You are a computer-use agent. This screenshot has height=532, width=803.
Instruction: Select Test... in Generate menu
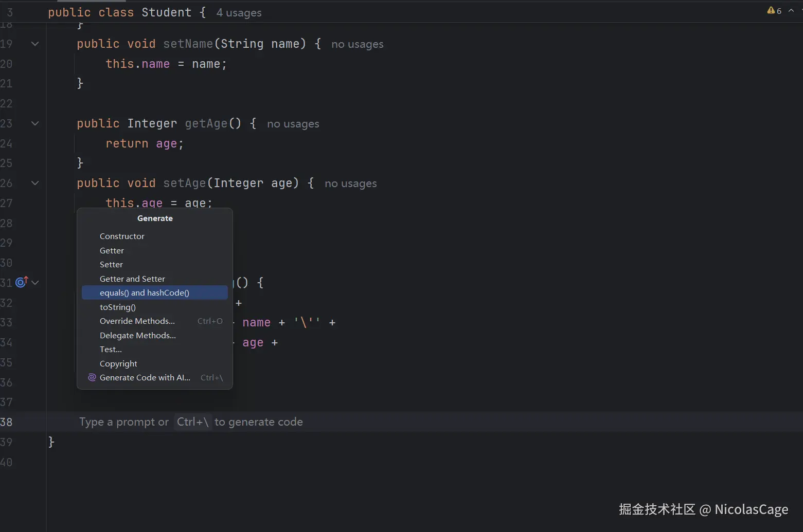click(154, 349)
